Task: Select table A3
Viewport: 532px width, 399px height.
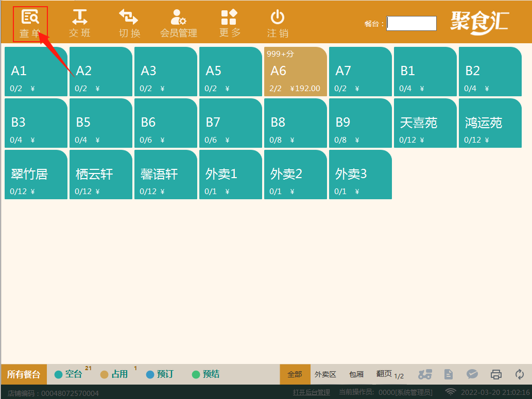Action: pos(166,72)
